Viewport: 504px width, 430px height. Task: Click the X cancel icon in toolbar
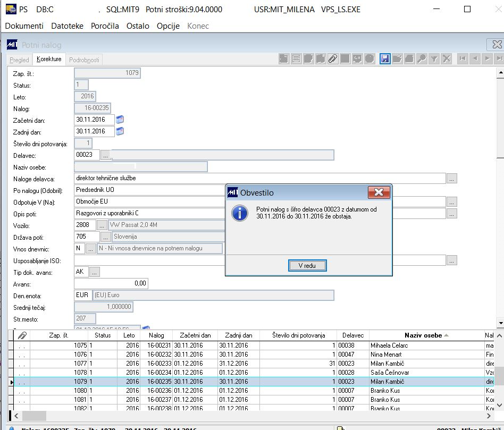click(447, 59)
